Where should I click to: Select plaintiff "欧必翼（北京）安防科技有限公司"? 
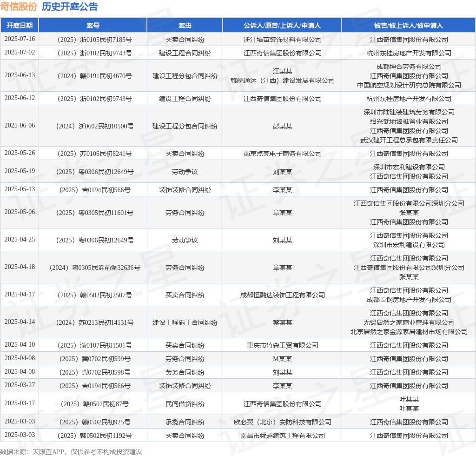pos(282,422)
